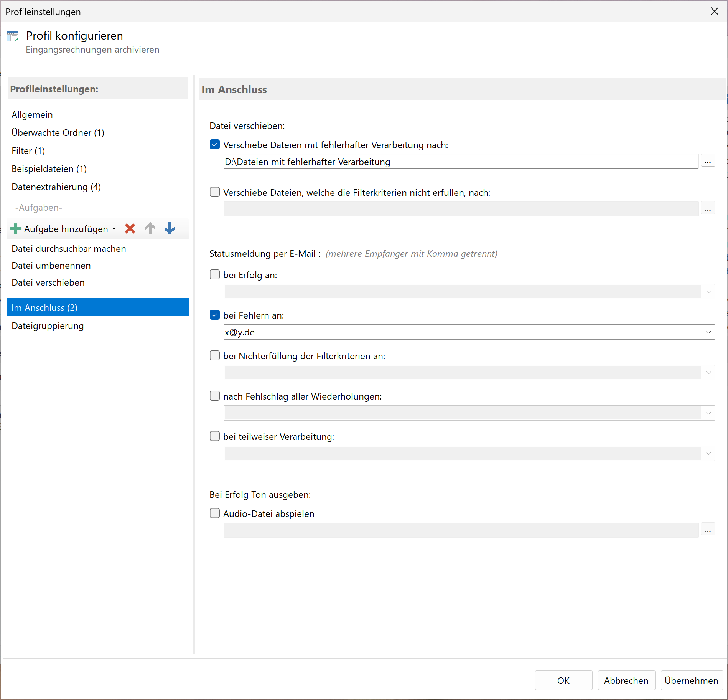
Task: Browse folder for filter-criteria mismatches
Action: [x=707, y=209]
